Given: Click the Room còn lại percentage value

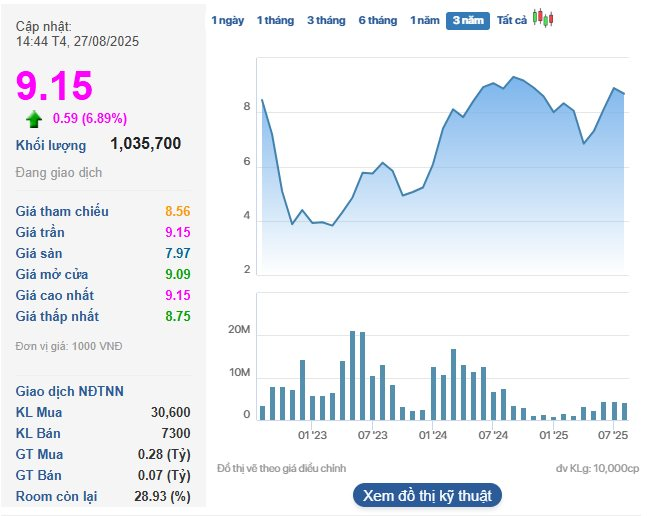Looking at the screenshot, I should click(x=162, y=496).
